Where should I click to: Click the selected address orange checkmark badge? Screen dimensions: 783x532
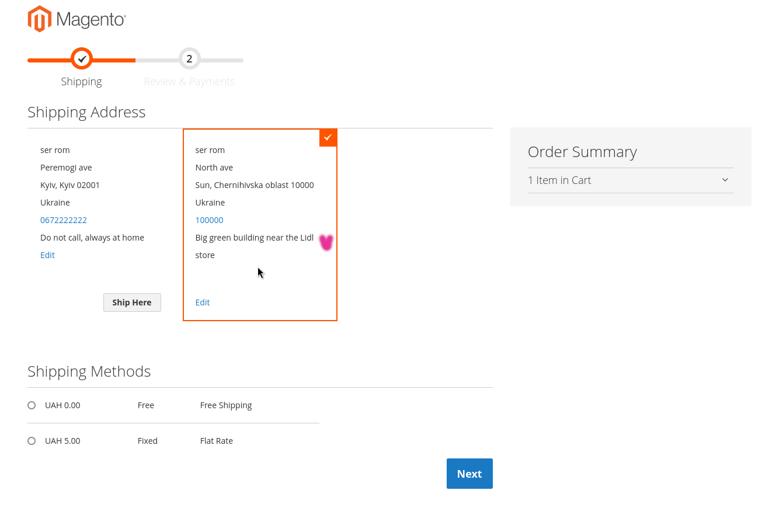[328, 138]
